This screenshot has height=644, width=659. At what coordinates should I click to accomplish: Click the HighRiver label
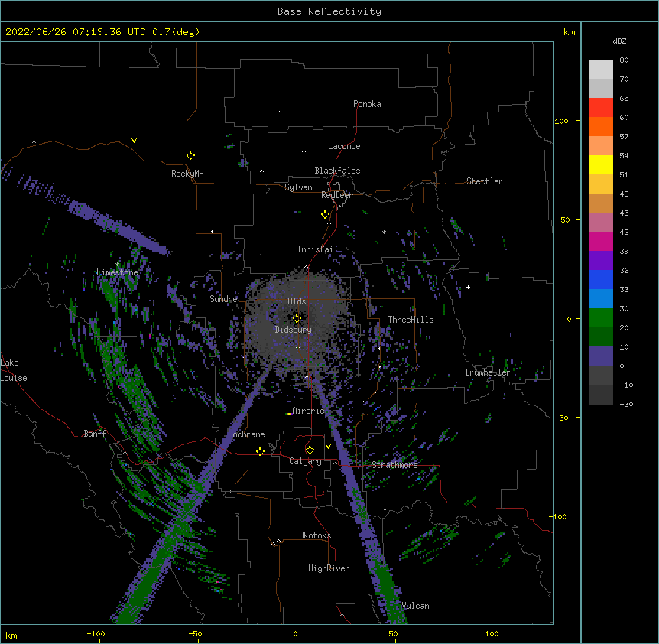coord(329,568)
